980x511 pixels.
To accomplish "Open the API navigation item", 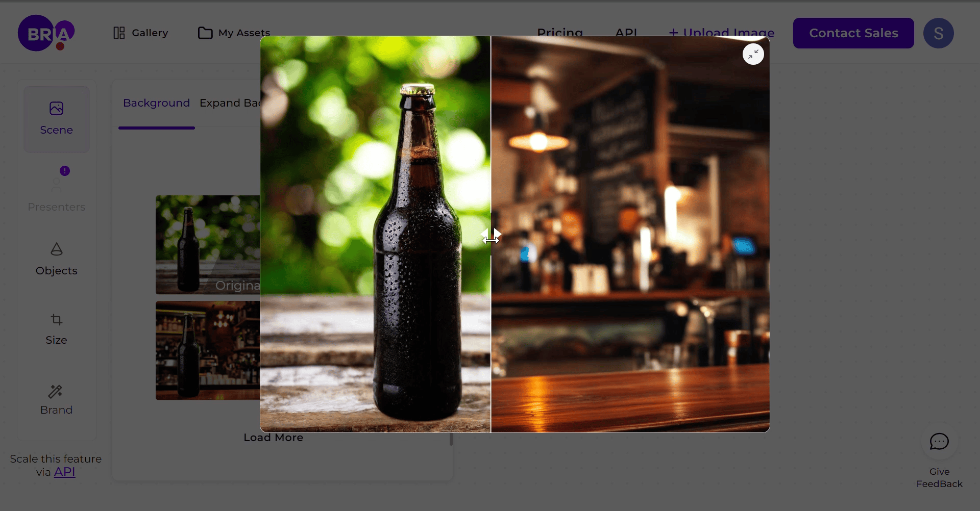I will (x=626, y=32).
